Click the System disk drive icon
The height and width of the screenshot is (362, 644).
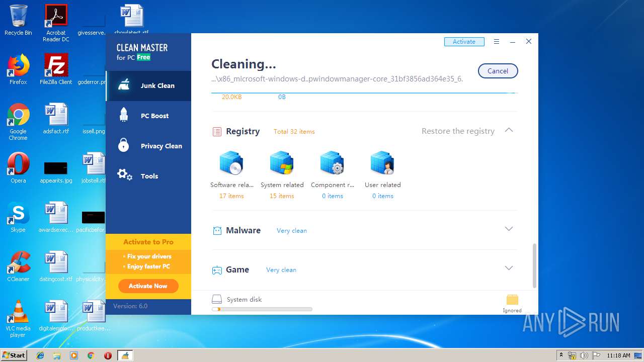[217, 299]
